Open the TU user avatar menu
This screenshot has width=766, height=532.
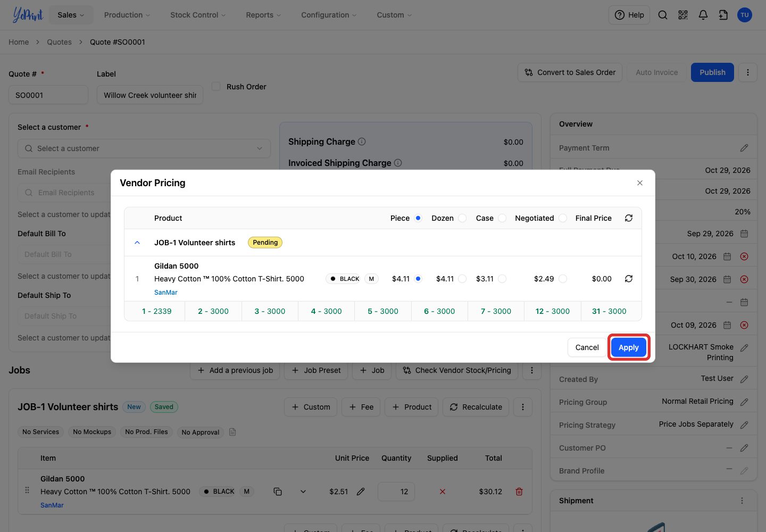(745, 15)
